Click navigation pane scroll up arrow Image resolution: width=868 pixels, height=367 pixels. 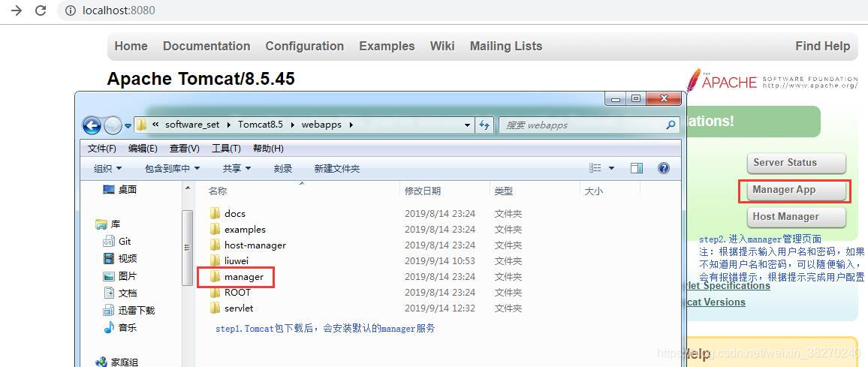click(187, 189)
